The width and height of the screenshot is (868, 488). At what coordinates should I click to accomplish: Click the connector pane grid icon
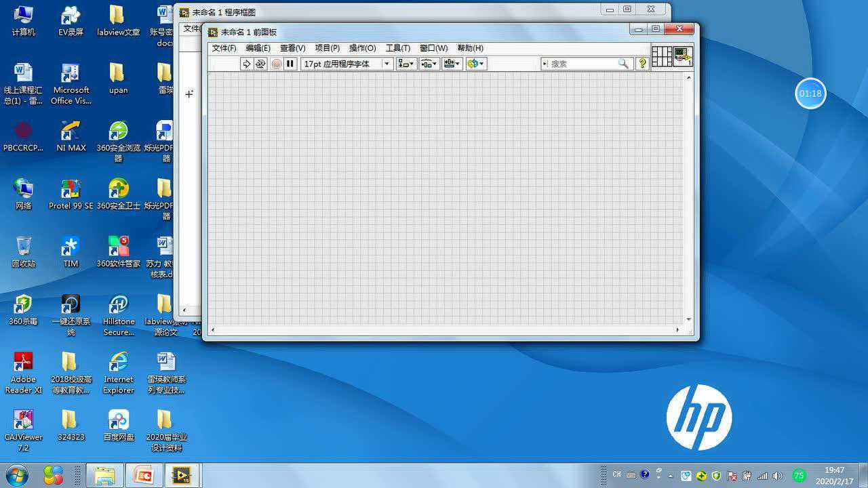tap(662, 56)
